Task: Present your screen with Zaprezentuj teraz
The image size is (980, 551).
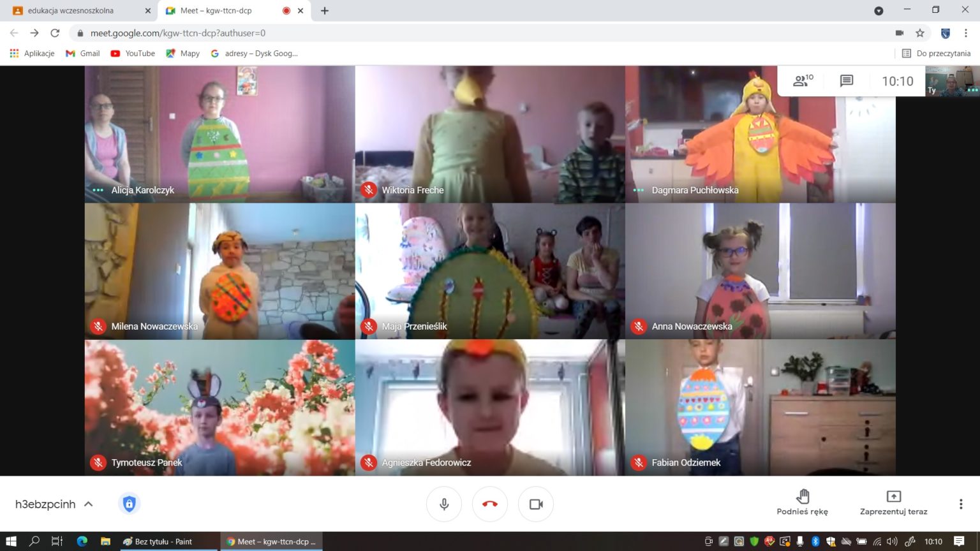Action: 894,502
